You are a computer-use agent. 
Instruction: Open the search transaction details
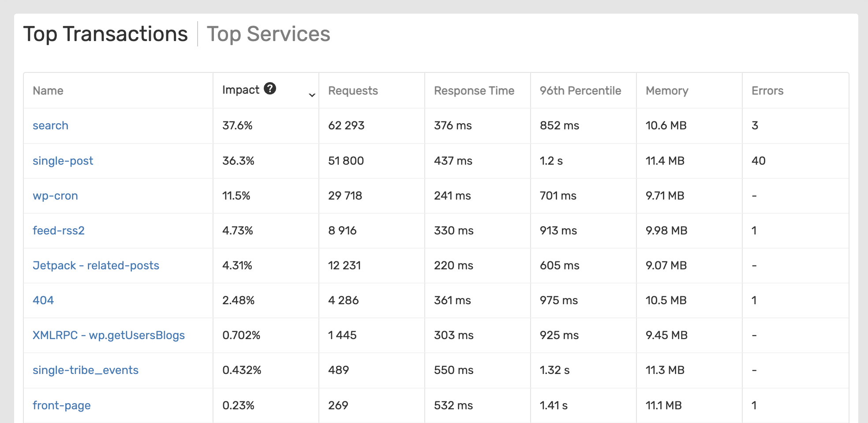click(50, 125)
